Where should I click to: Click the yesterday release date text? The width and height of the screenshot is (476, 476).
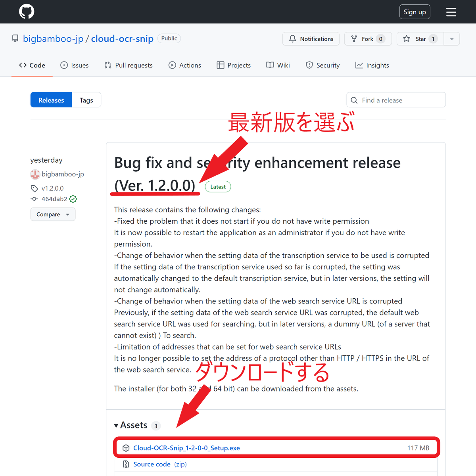pos(46,160)
